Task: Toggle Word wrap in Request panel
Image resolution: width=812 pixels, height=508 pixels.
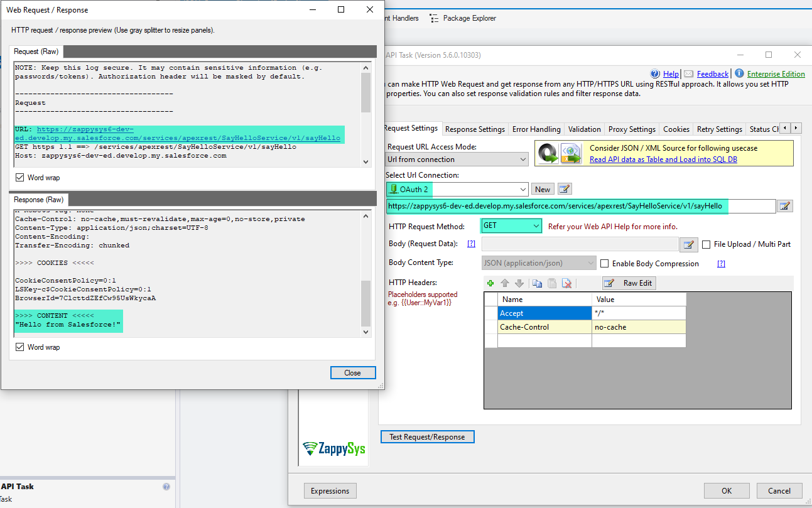Action: pyautogui.click(x=20, y=178)
